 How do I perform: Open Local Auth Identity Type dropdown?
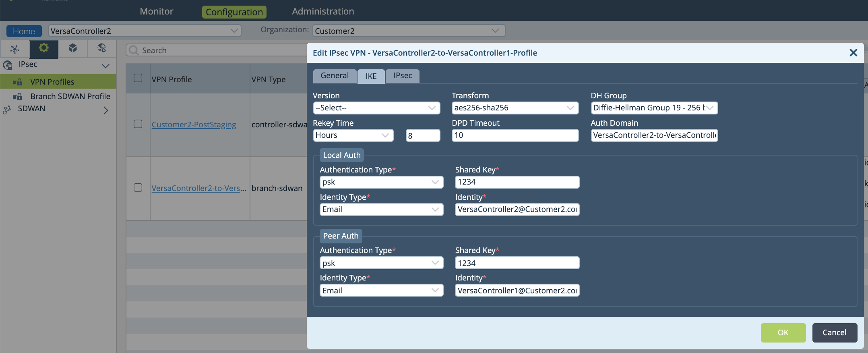(382, 210)
